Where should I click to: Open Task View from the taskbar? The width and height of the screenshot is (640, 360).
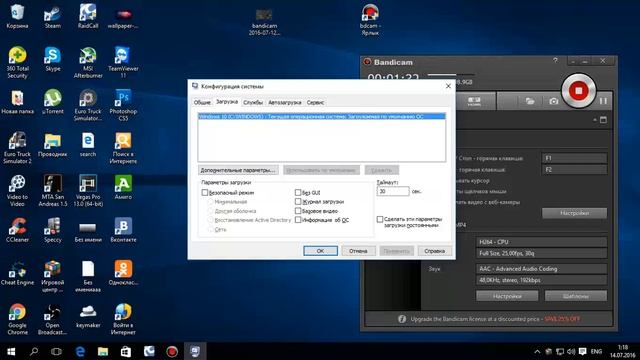pos(56,351)
